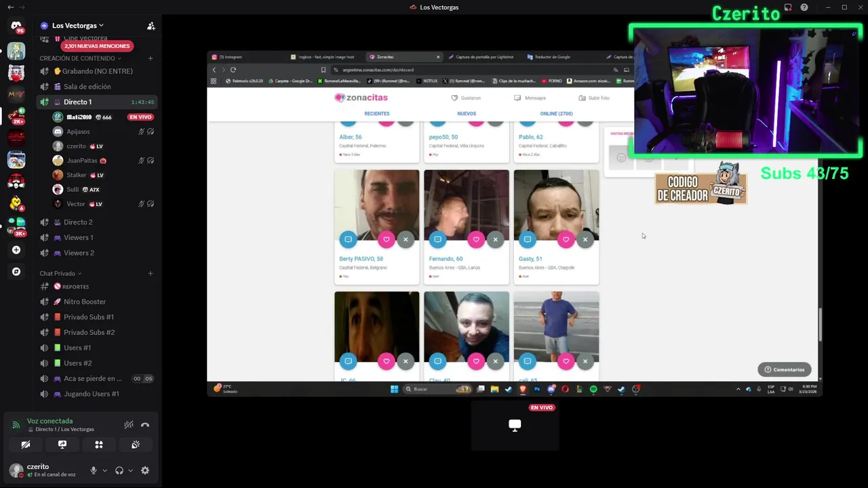Image resolution: width=868 pixels, height=488 pixels.
Task: Click the add a server plus icon
Action: [x=16, y=249]
